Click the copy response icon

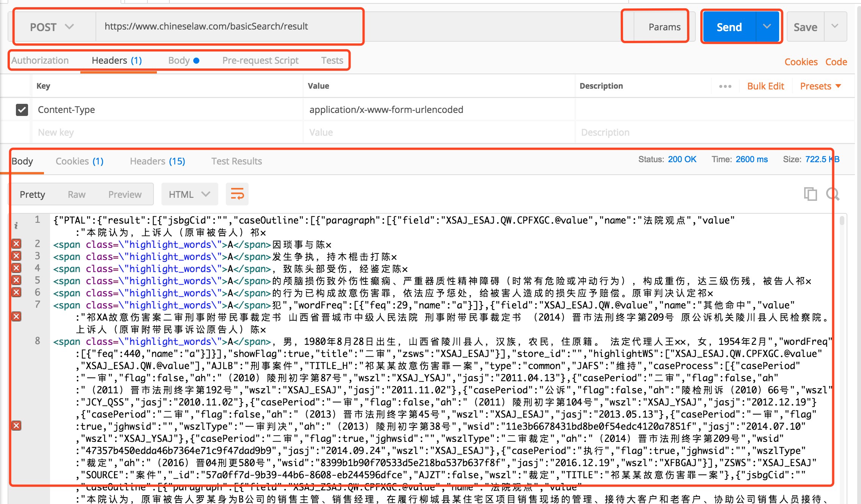811,194
